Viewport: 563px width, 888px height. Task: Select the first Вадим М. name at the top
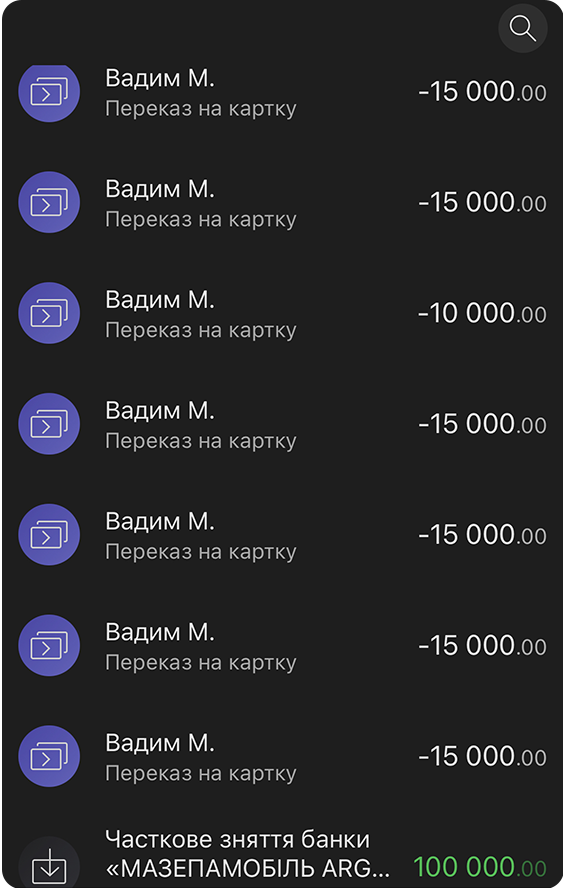tap(160, 78)
